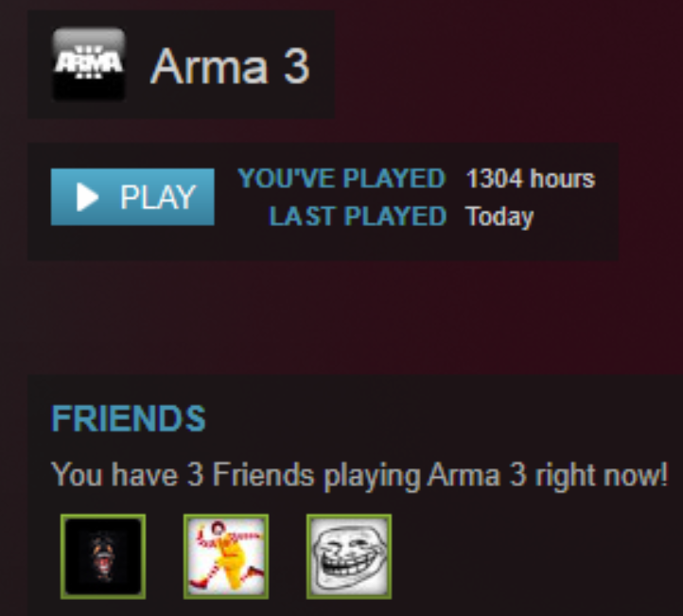683x616 pixels.
Task: Open the dark dog avatar friend profile
Action: (x=103, y=556)
